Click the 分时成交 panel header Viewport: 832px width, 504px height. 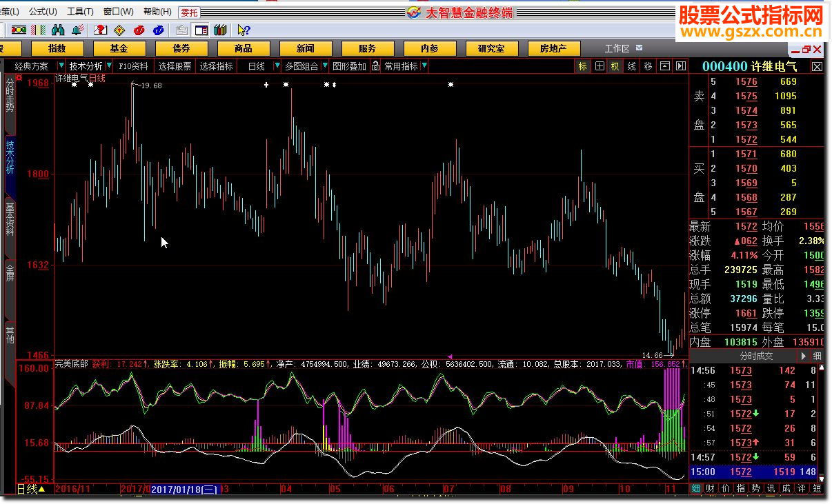click(x=757, y=356)
